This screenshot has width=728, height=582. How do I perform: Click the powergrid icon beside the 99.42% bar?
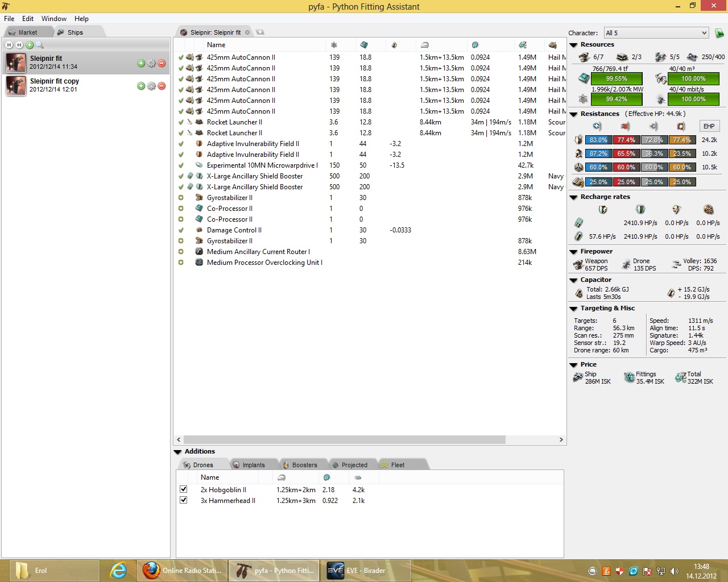584,99
